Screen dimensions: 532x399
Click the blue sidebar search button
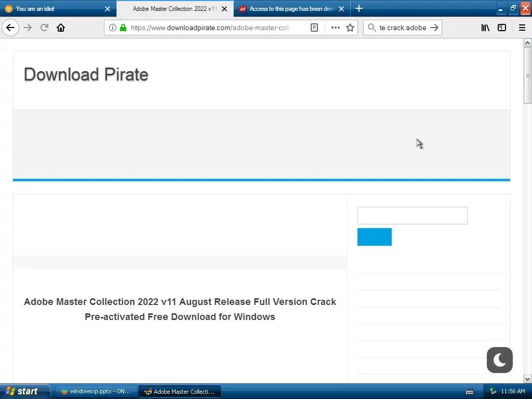[374, 237]
